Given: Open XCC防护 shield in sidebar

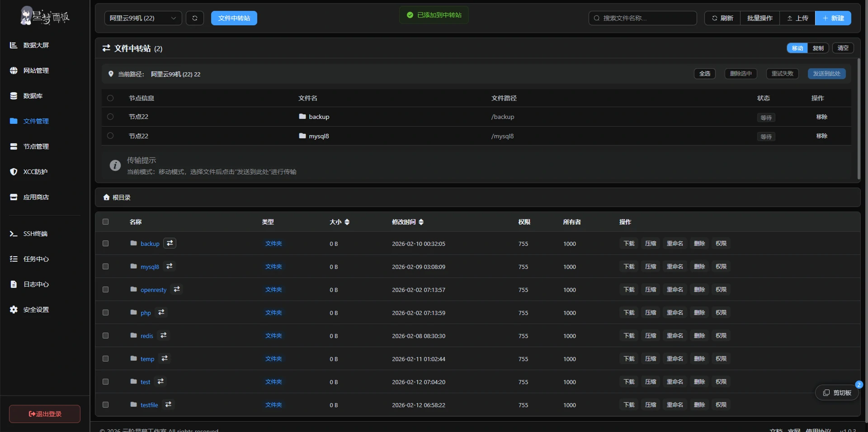Looking at the screenshot, I should pyautogui.click(x=35, y=172).
